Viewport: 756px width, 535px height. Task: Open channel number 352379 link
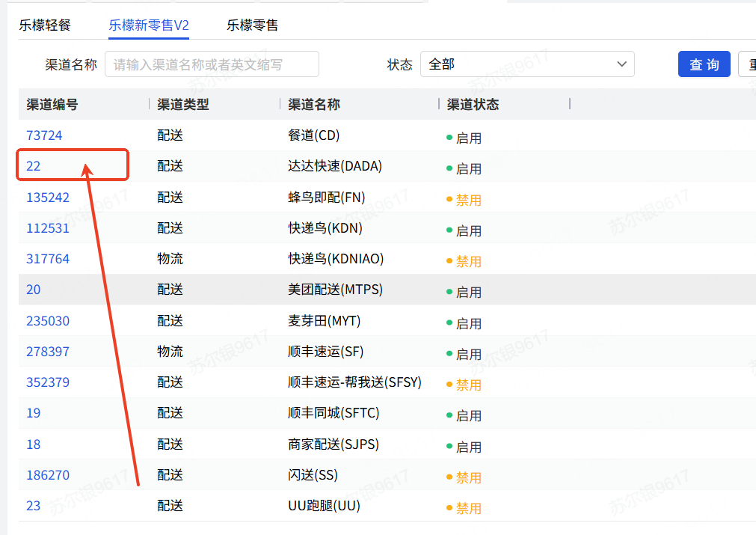point(48,382)
